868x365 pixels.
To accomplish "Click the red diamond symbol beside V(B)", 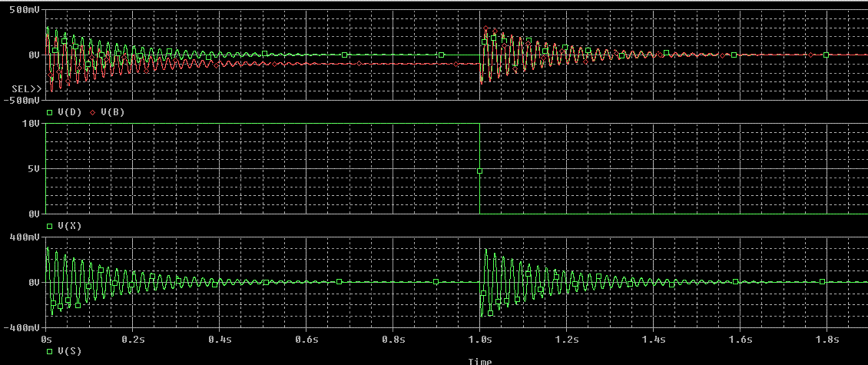I will 92,112.
